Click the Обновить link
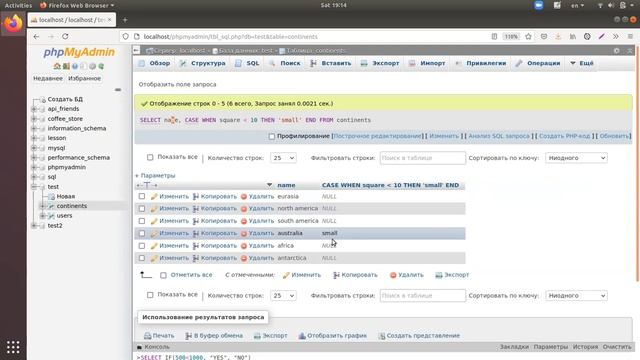Image resolution: width=640 pixels, height=360 pixels. click(x=614, y=136)
